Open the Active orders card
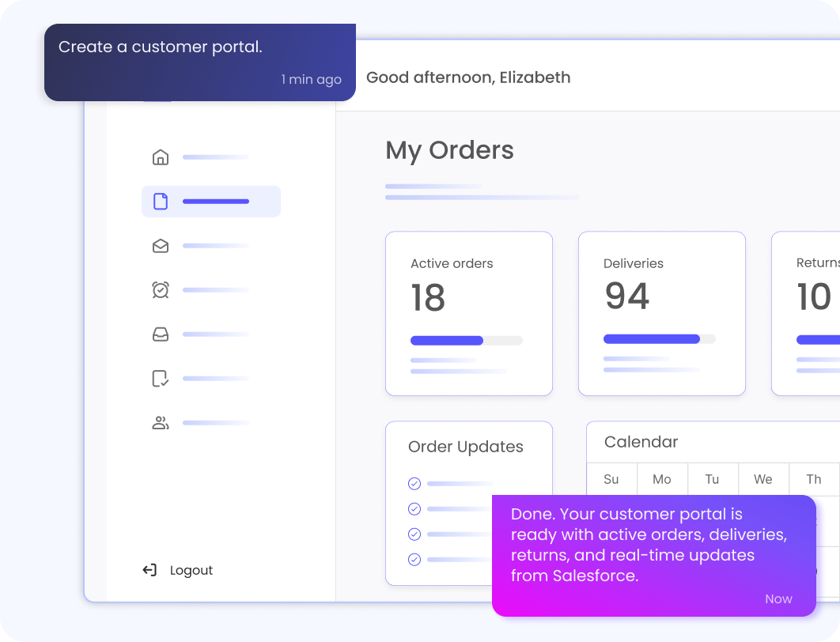 click(469, 314)
